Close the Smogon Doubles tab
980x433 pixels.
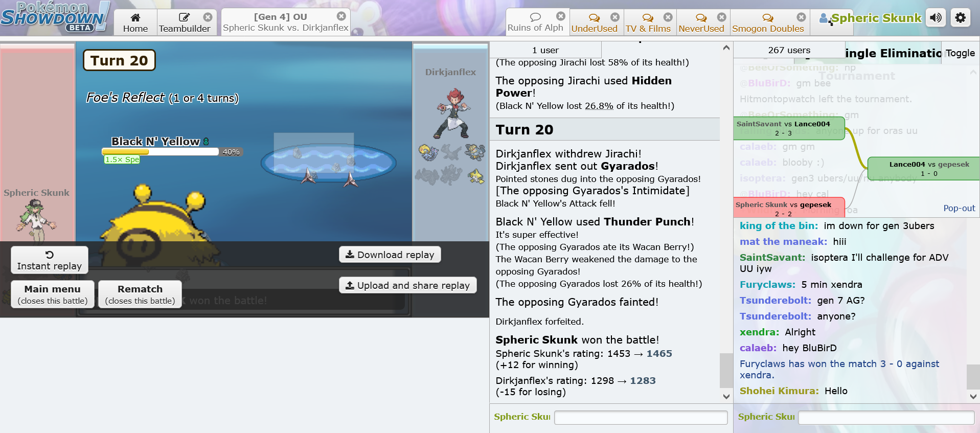(801, 17)
